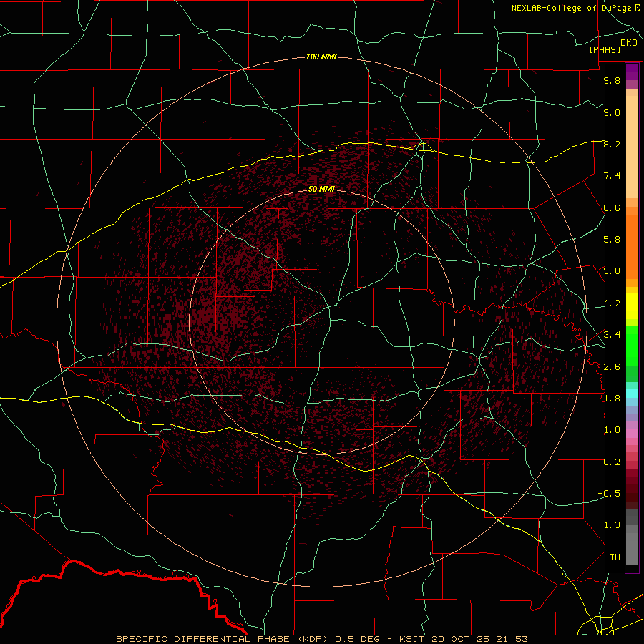This screenshot has height=644, width=644.
Task: Click the 6.6 scale value
Action: coord(612,208)
